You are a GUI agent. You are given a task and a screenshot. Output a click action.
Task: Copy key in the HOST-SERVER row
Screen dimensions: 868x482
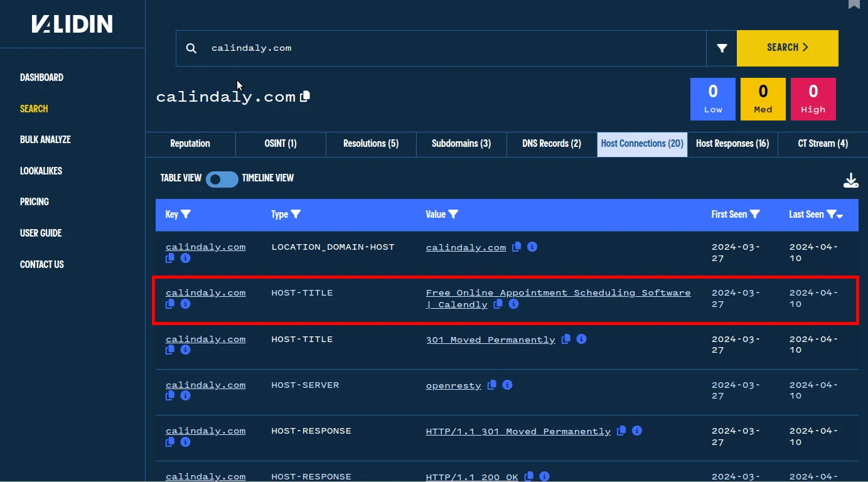click(x=170, y=395)
